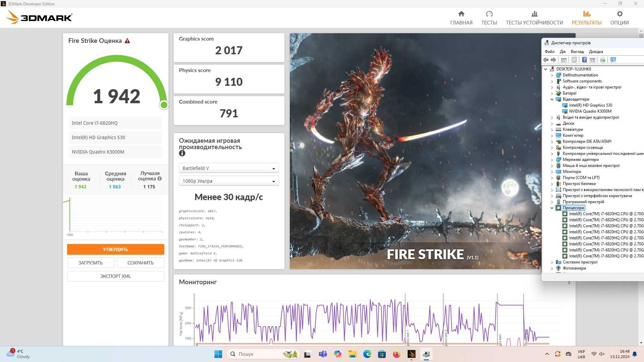Image resolution: width=644 pixels, height=362 pixels.
Task: Click the orange УТВЕРДИТЬ button
Action: (115, 249)
